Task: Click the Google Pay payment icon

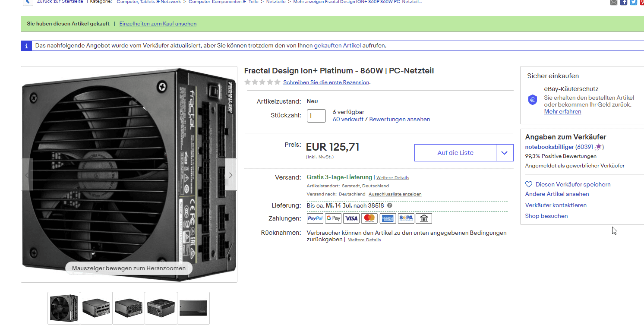Action: pos(333,218)
